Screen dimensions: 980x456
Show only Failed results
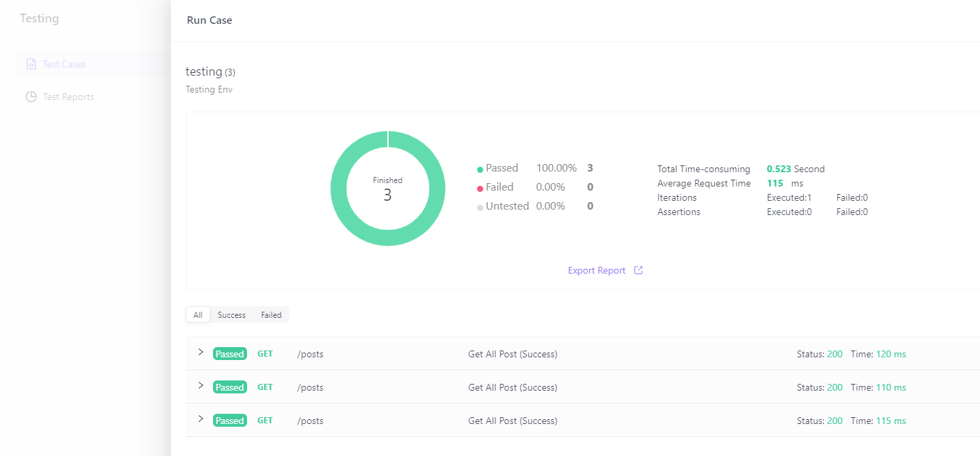[x=271, y=315]
